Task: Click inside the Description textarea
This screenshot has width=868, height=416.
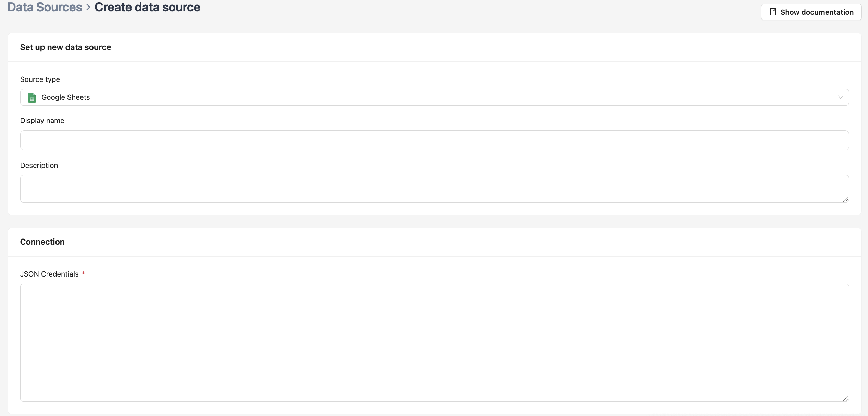Action: coord(434,188)
